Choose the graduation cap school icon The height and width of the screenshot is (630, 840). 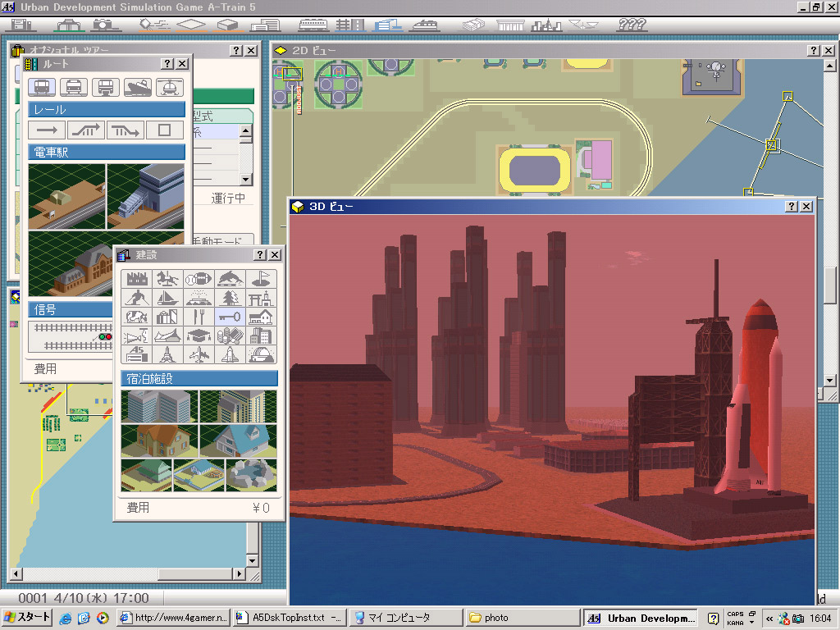pos(199,336)
